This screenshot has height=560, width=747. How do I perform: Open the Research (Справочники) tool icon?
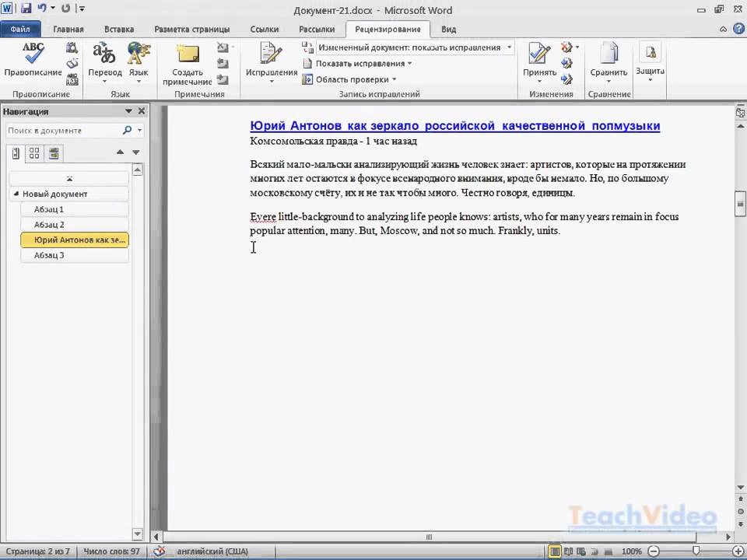[x=72, y=47]
